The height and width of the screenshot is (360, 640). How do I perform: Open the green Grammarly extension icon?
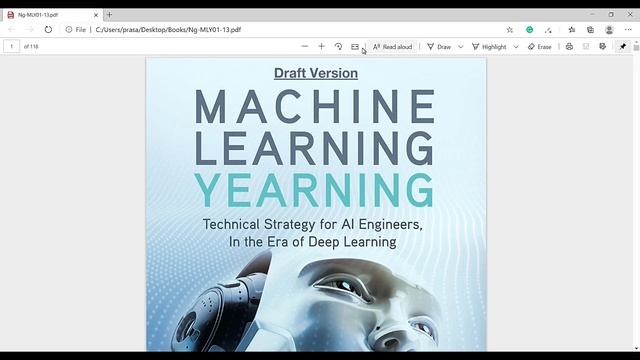tap(529, 29)
